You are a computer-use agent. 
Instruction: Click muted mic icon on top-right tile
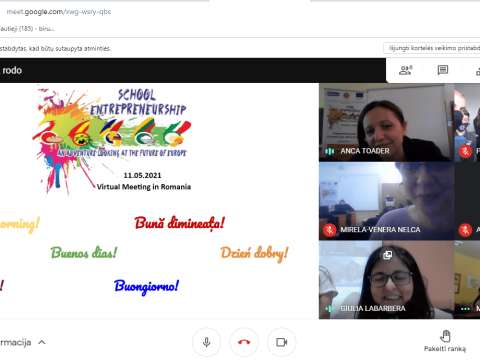[x=465, y=151]
